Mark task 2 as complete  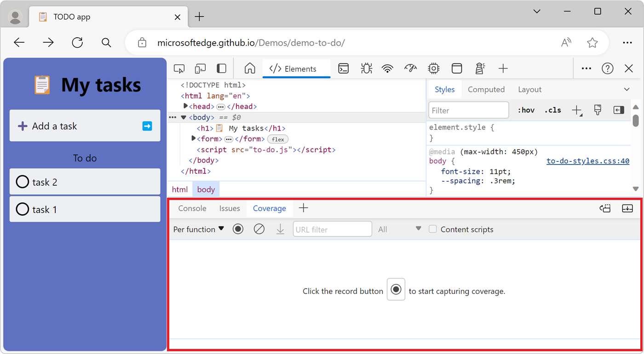[23, 182]
